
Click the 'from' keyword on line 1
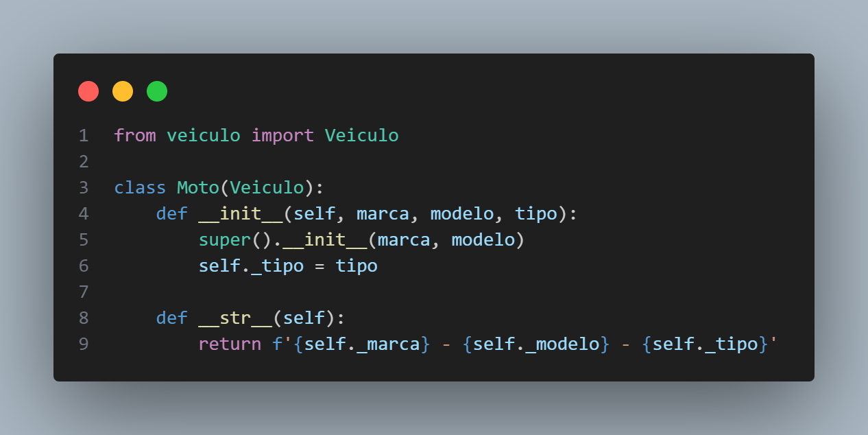(x=135, y=136)
